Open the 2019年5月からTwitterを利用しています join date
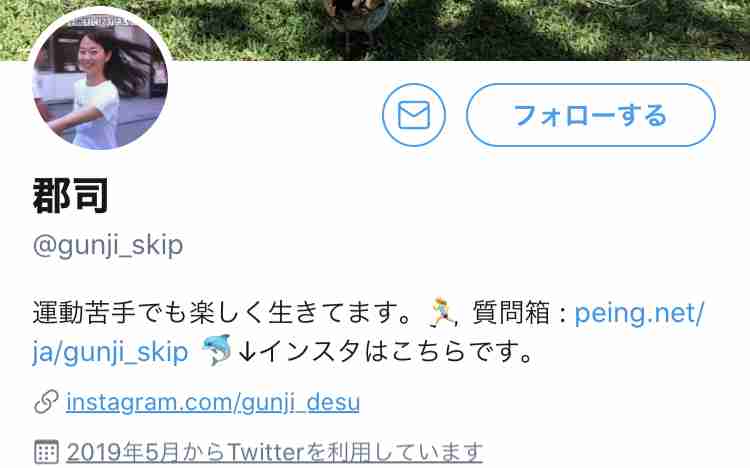The width and height of the screenshot is (750, 468). [275, 452]
